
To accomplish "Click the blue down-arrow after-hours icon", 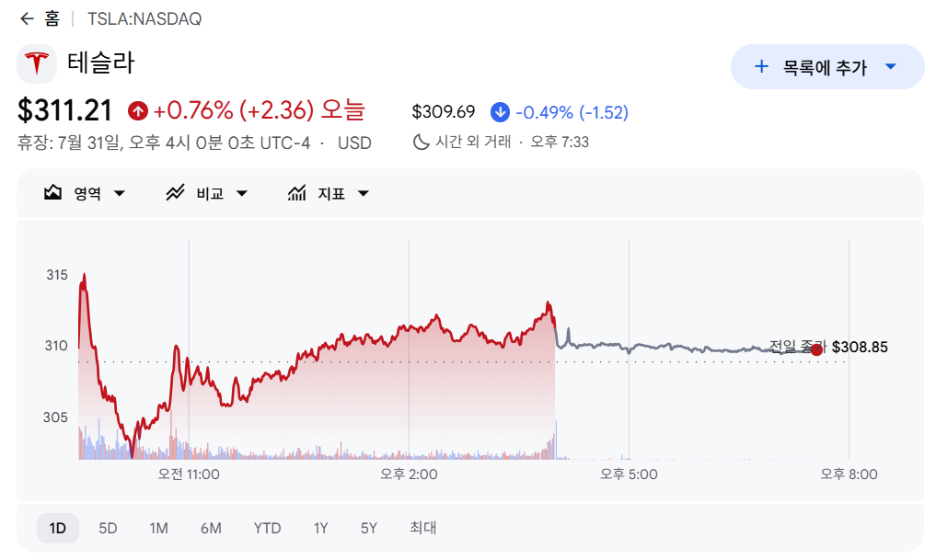I will [x=500, y=111].
